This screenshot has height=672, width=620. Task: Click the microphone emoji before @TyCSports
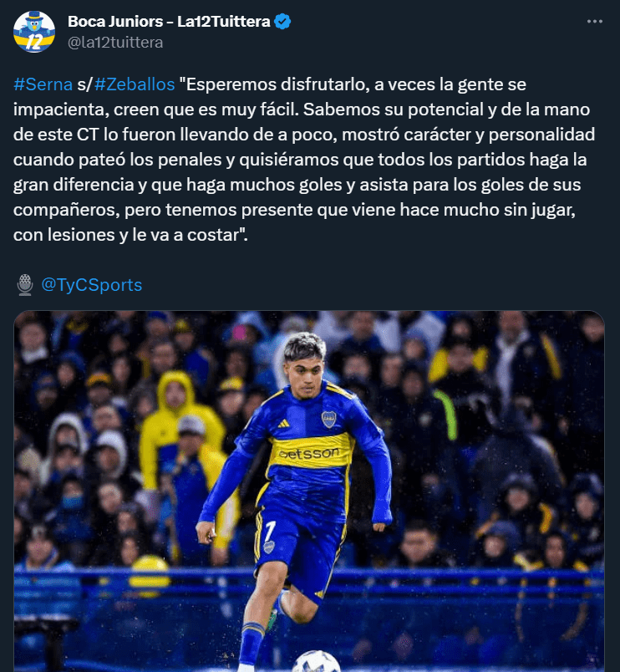25,285
